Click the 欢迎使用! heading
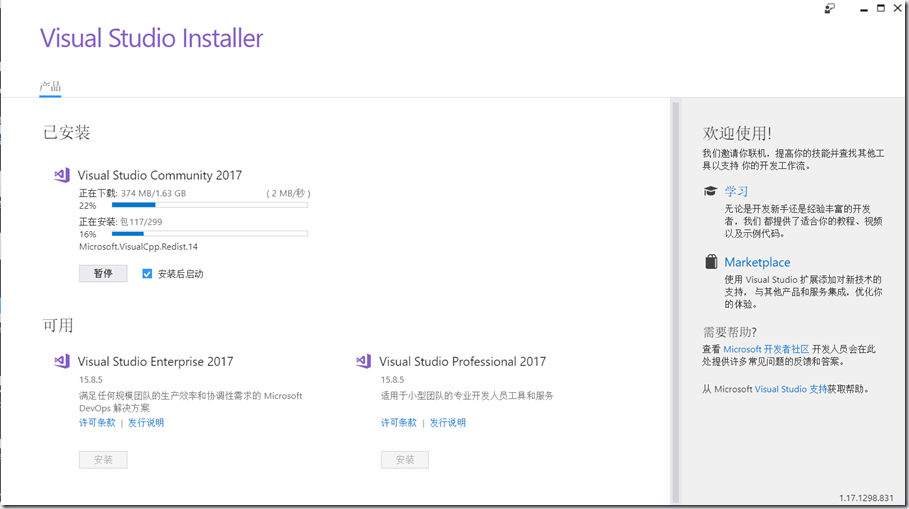Image resolution: width=909 pixels, height=509 pixels. [737, 133]
